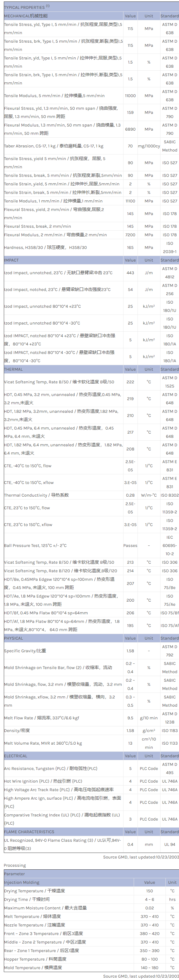Click the Tensile Modulus 11000 value cell
Viewport: 179px width, 980px height.
tap(130, 96)
